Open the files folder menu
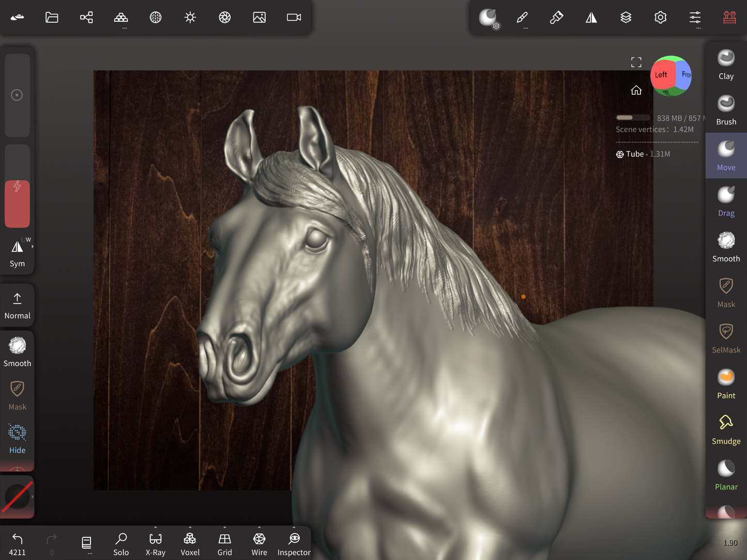Screen dimensions: 747x560 click(x=52, y=18)
